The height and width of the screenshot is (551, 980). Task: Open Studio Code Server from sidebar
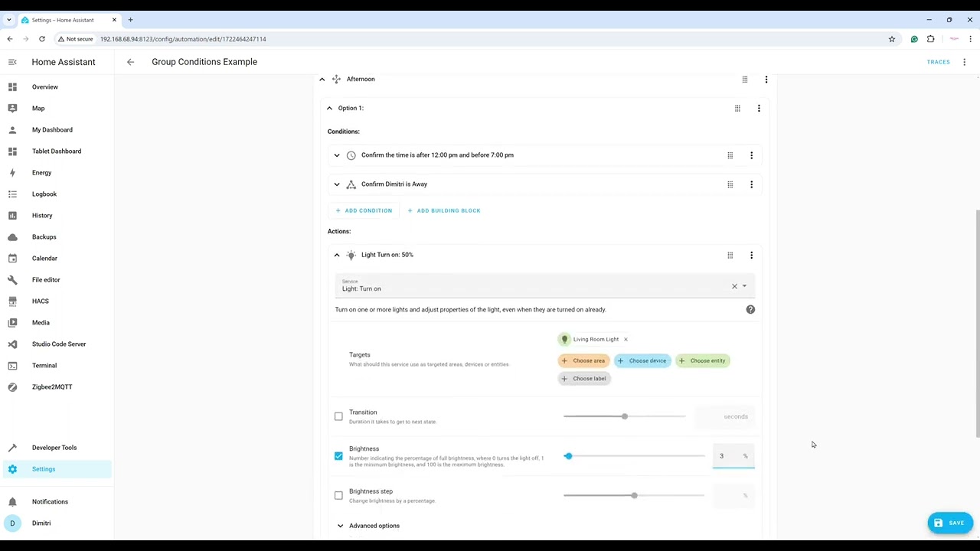59,344
